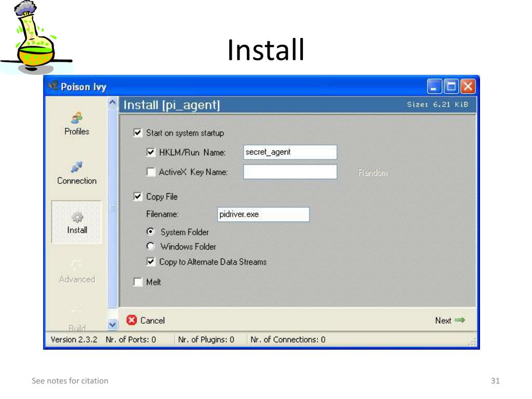
Task: Click the Poison Ivy title bar icon
Action: 53,86
